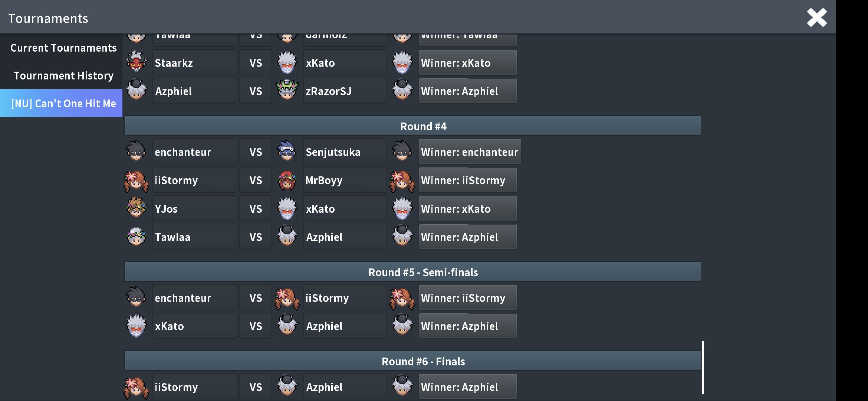The width and height of the screenshot is (868, 401).
Task: Click Winner: enchanteur result box
Action: tap(470, 152)
